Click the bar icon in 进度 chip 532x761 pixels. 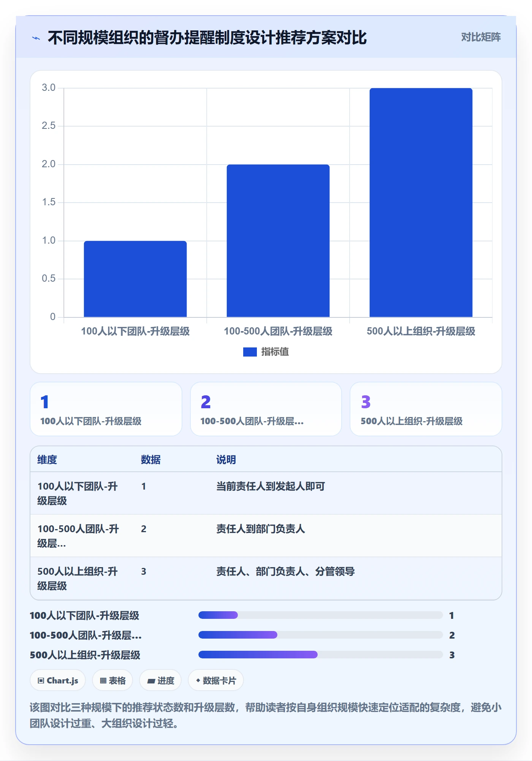pyautogui.click(x=151, y=681)
